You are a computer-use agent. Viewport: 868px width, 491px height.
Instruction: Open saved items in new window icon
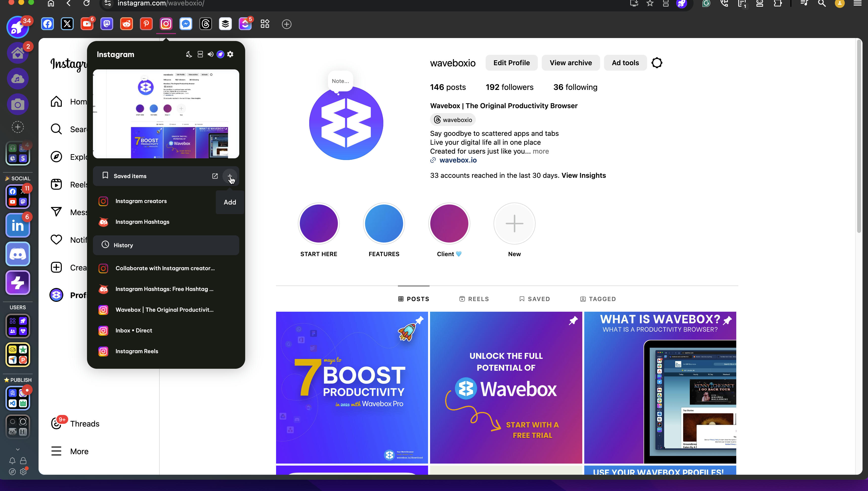click(215, 176)
